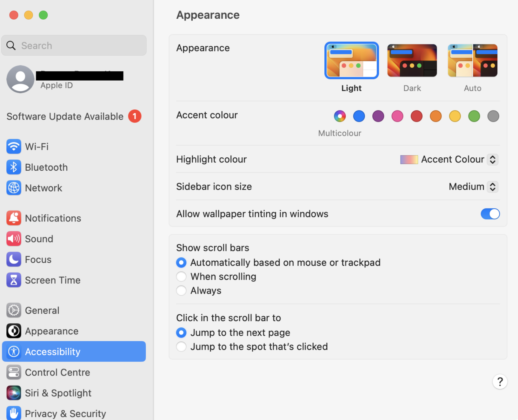Click the green full-screen window button
Screen dimensions: 518x420
(x=43, y=15)
